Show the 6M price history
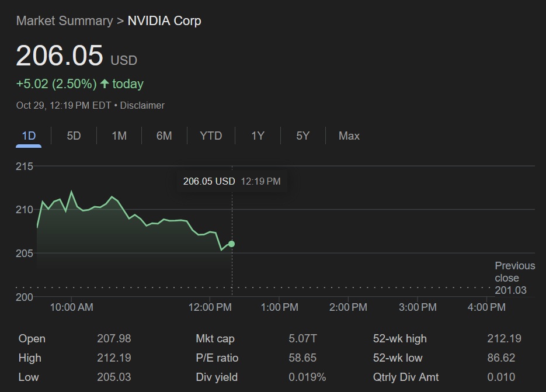This screenshot has width=546, height=392. (164, 136)
